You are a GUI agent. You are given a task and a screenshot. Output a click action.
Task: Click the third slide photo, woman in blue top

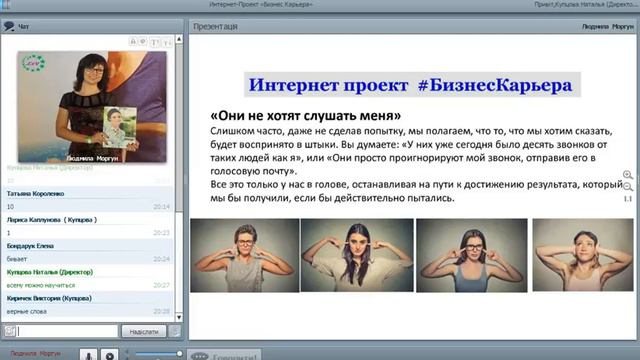point(472,255)
